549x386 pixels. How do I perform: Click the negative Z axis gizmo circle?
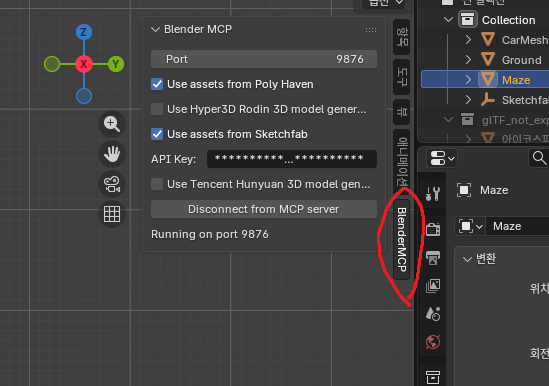click(x=84, y=96)
